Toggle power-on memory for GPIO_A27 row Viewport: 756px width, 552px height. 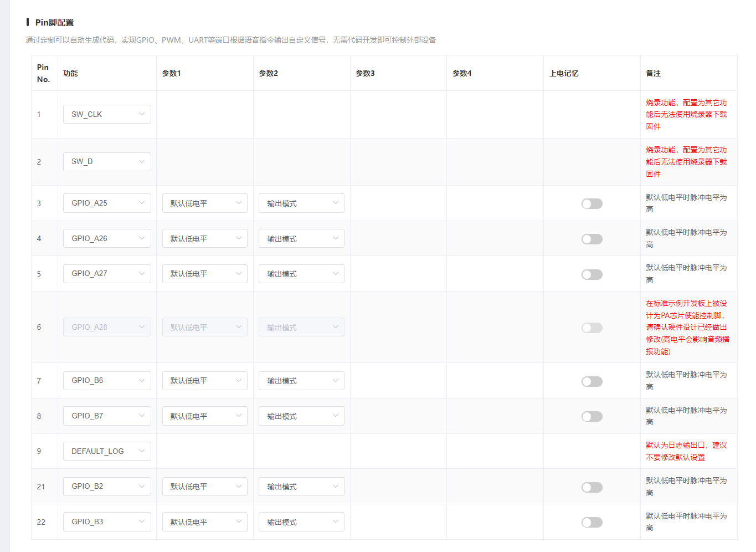click(x=592, y=274)
